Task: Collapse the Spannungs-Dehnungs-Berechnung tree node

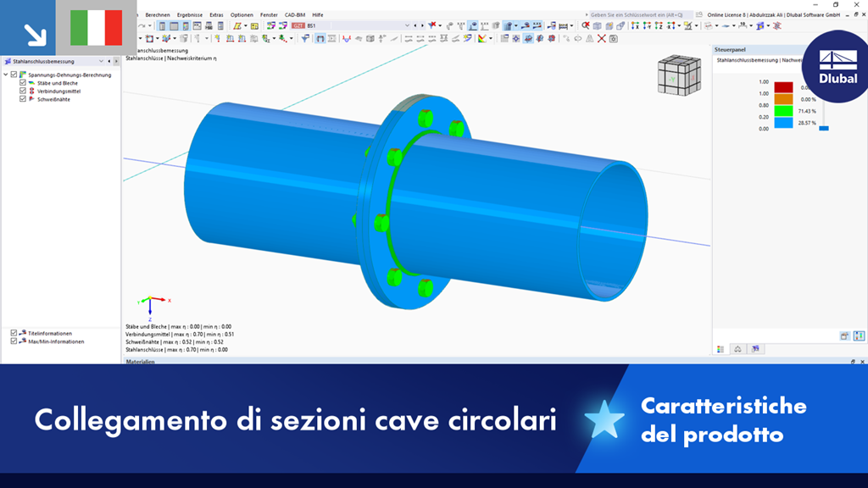Action: (5, 75)
